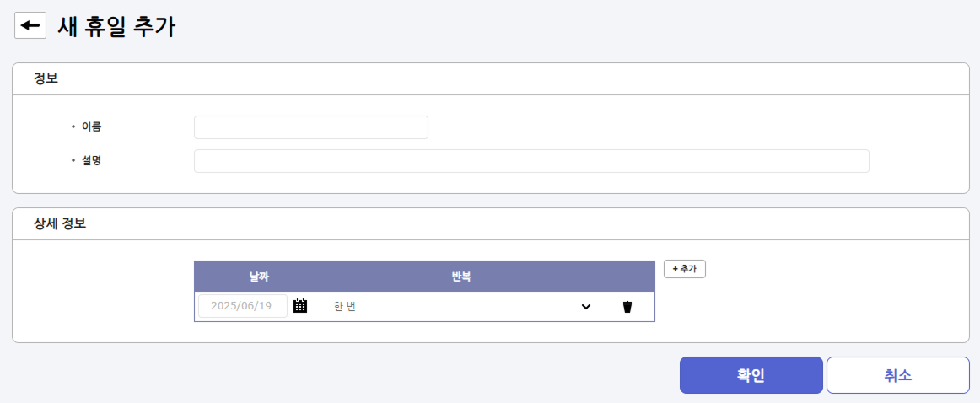Image resolution: width=980 pixels, height=403 pixels.
Task: Delete the holiday row with trash icon
Action: (627, 307)
